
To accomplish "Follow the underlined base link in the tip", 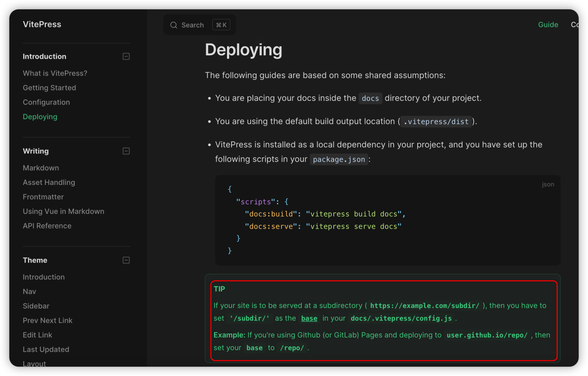I will [309, 318].
